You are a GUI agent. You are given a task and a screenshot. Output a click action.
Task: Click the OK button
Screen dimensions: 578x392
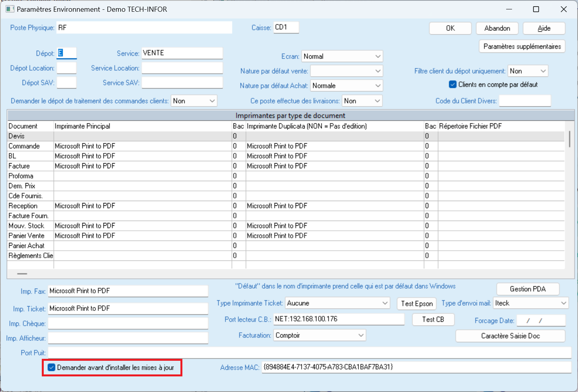(x=450, y=28)
